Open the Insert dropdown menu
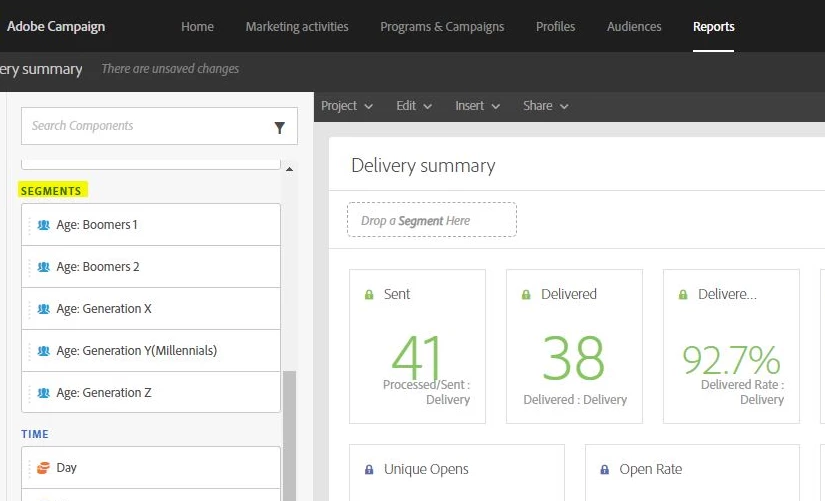Image resolution: width=825 pixels, height=501 pixels. pyautogui.click(x=477, y=106)
